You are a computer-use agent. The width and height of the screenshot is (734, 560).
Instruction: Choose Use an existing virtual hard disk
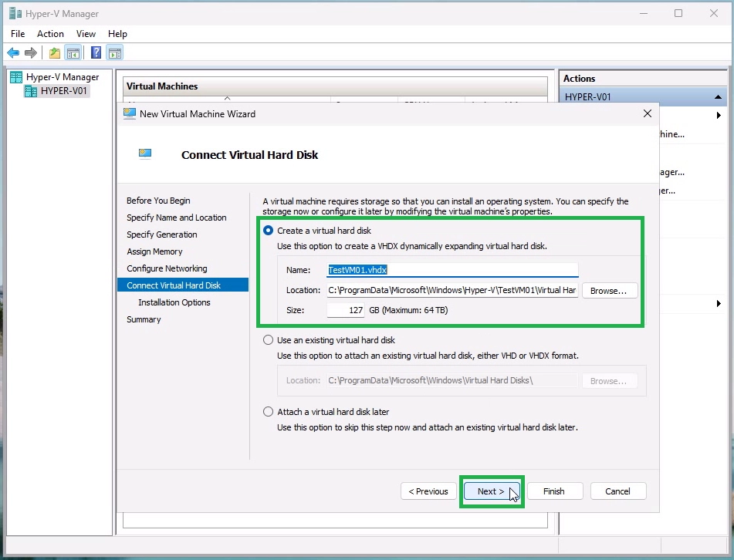[x=269, y=340]
